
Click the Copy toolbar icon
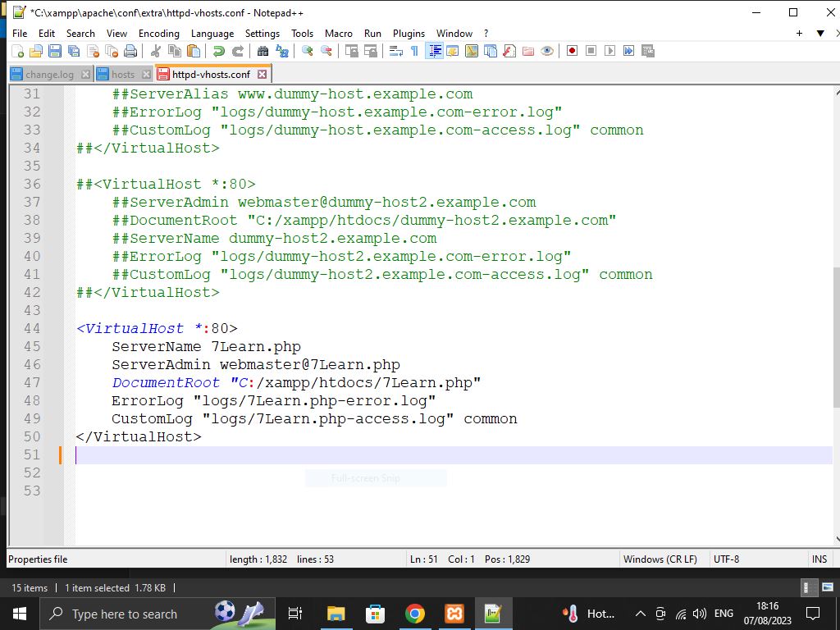(175, 51)
